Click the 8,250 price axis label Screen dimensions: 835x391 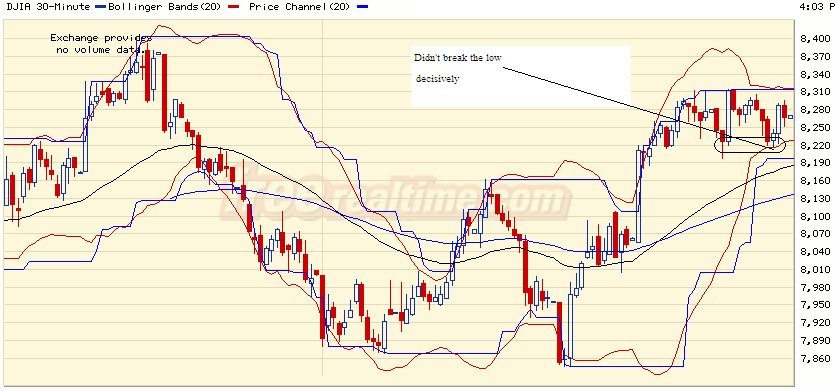click(x=815, y=127)
